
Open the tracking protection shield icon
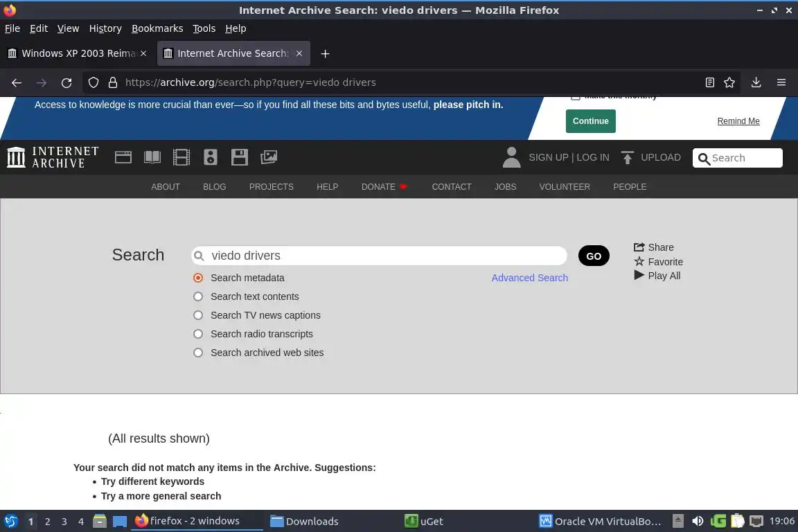[93, 82]
